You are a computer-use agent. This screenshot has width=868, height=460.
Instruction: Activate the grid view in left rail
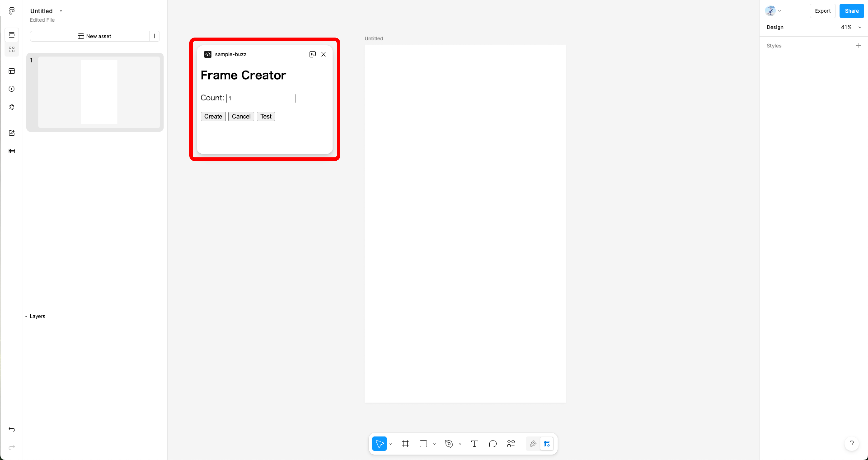coord(12,50)
